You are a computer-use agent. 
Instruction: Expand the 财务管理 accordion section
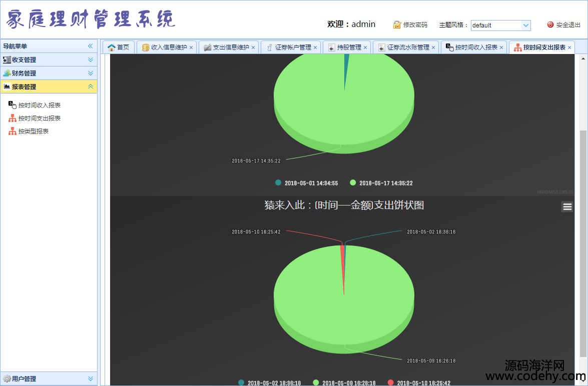(x=91, y=73)
